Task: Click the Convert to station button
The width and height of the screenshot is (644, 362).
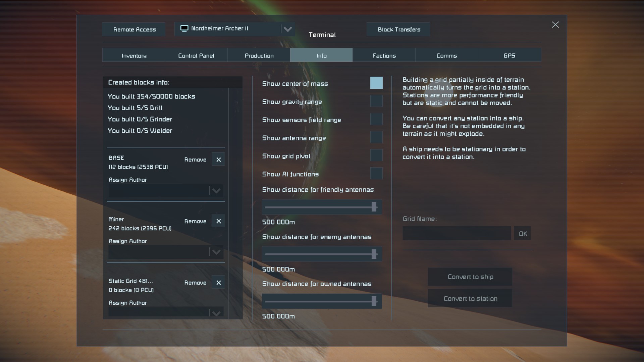Action: [470, 298]
